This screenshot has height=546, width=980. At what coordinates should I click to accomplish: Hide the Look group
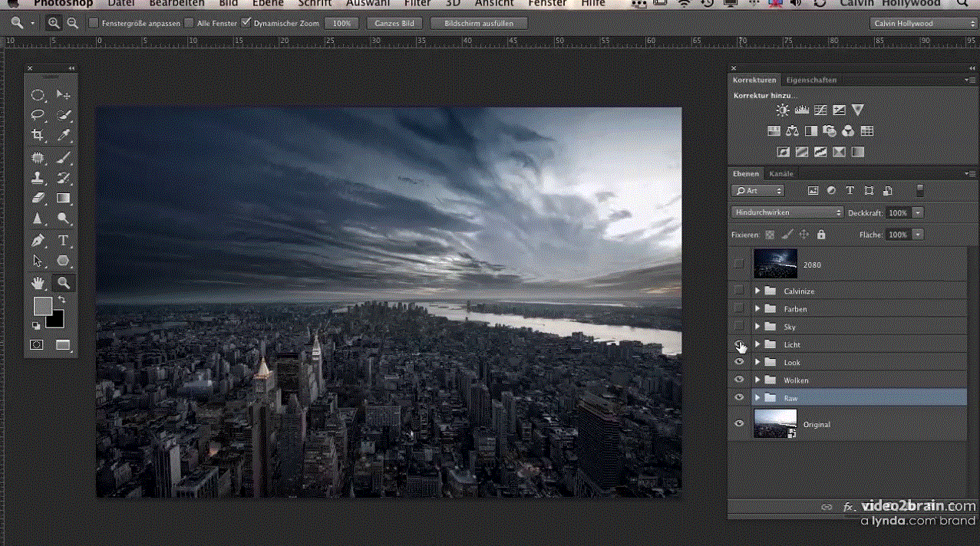[739, 362]
